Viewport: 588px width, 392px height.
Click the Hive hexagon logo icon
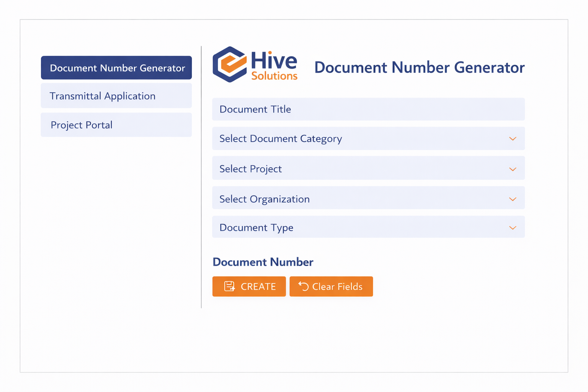click(230, 64)
